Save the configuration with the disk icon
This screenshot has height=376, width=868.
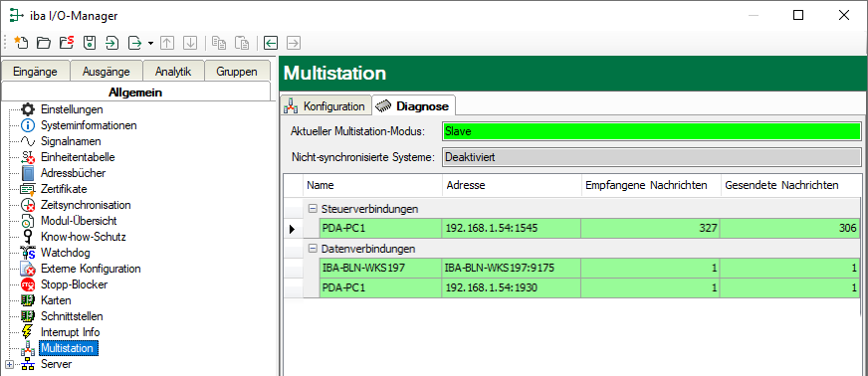pos(90,43)
